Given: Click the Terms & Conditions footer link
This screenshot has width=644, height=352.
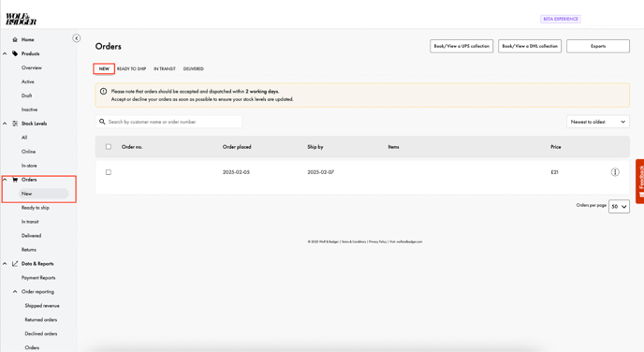Looking at the screenshot, I should tap(354, 242).
